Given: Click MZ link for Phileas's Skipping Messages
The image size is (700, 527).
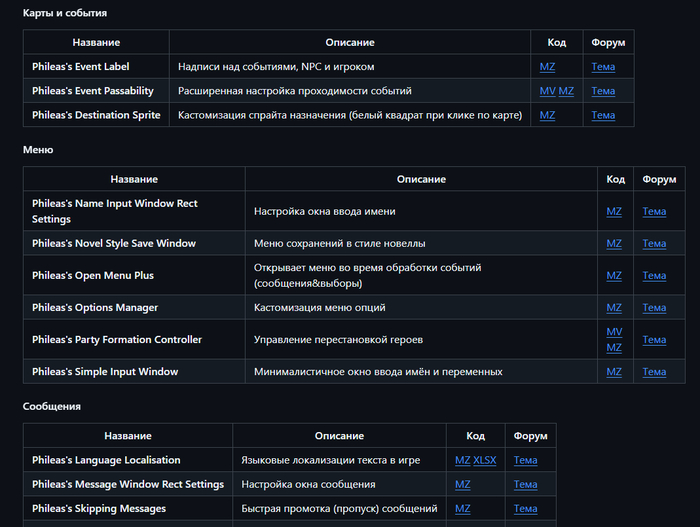Looking at the screenshot, I should [x=462, y=508].
